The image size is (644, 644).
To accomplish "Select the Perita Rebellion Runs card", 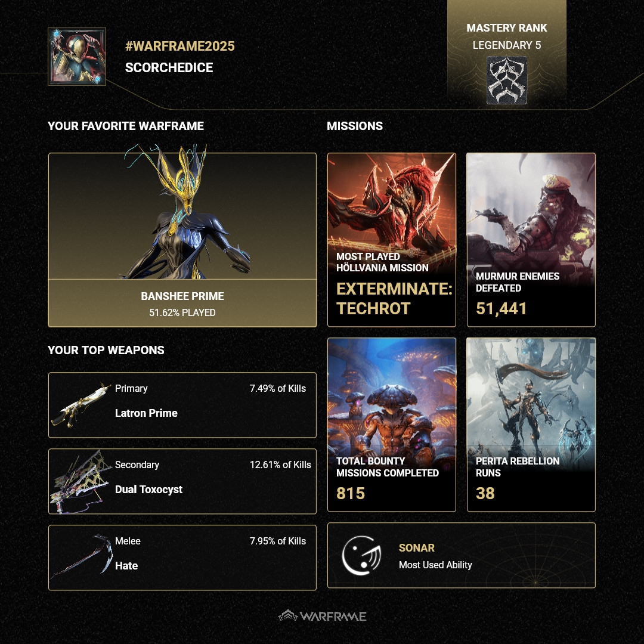I will (x=531, y=425).
